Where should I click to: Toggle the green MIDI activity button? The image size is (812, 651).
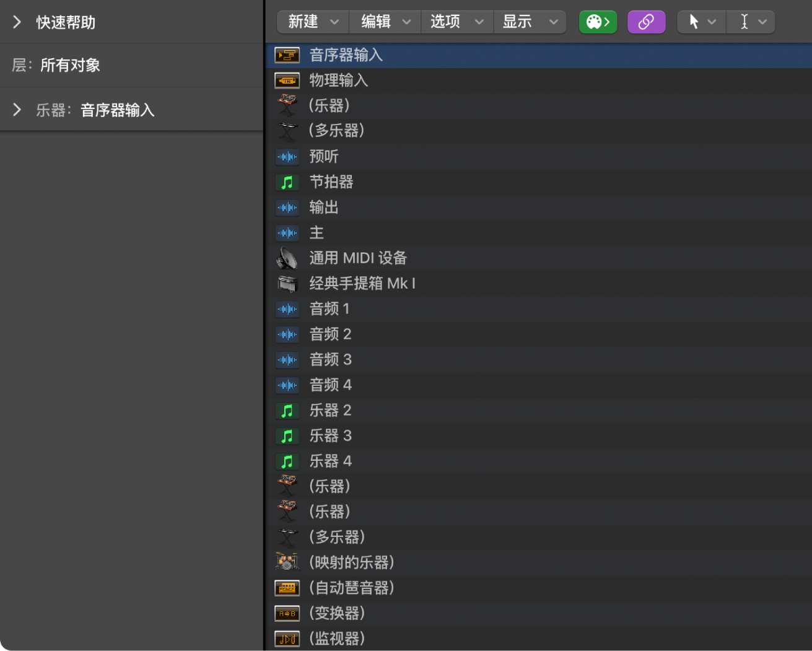[597, 22]
